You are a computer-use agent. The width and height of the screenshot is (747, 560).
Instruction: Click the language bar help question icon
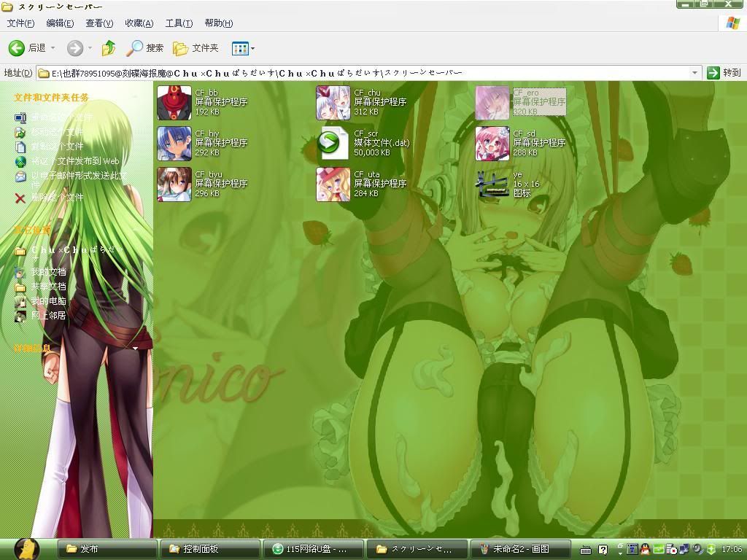(603, 551)
